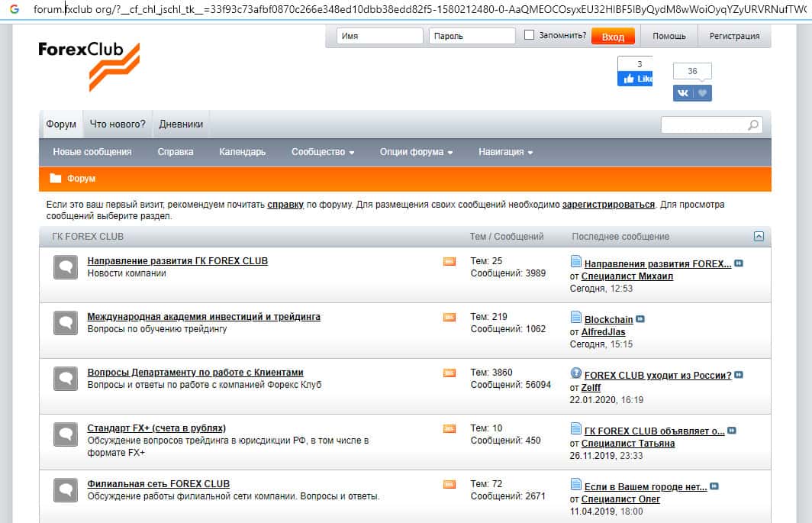Open RSS feed for Новости компании forum
The width and height of the screenshot is (812, 523).
pos(449,262)
